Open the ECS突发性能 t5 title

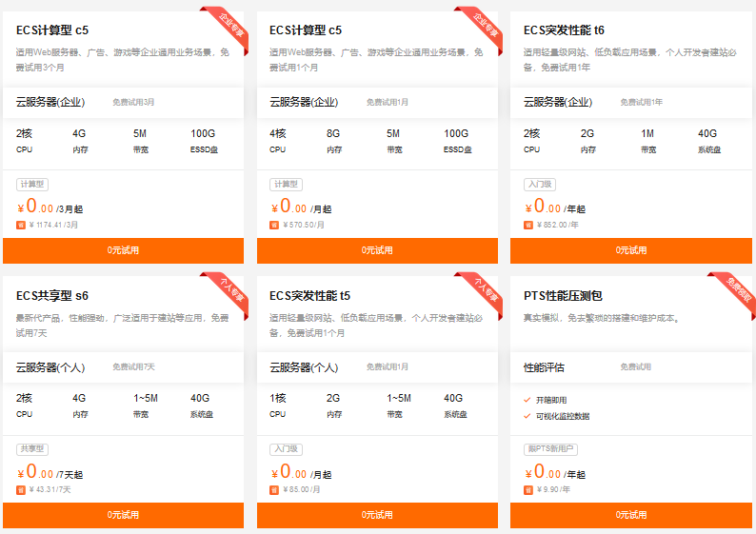click(x=310, y=295)
